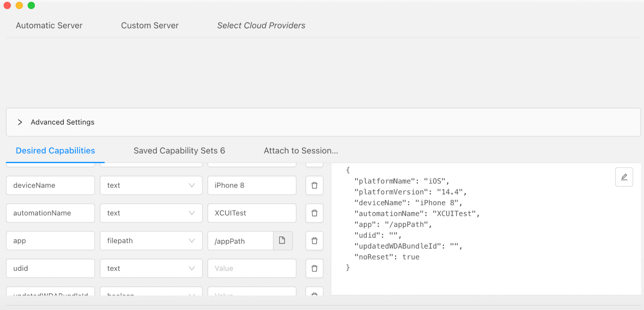Select Desired Capabilities tab

tap(56, 151)
